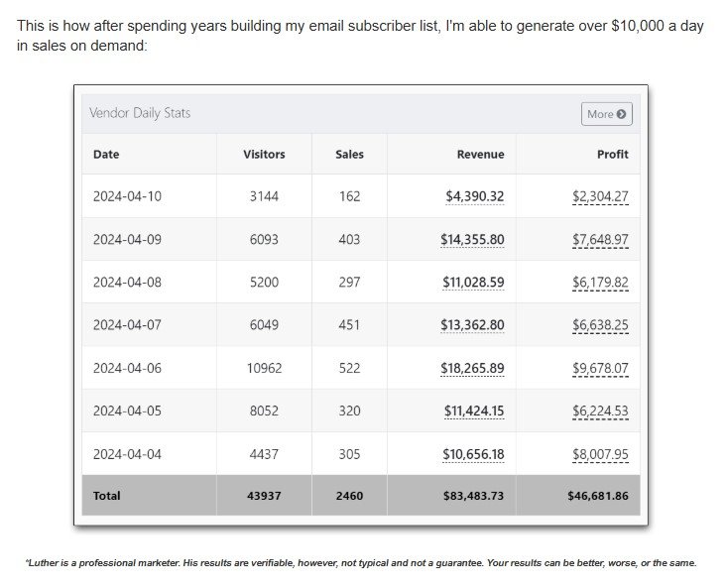Click the $2,304.27 profit value
This screenshot has width=726, height=588.
click(600, 196)
